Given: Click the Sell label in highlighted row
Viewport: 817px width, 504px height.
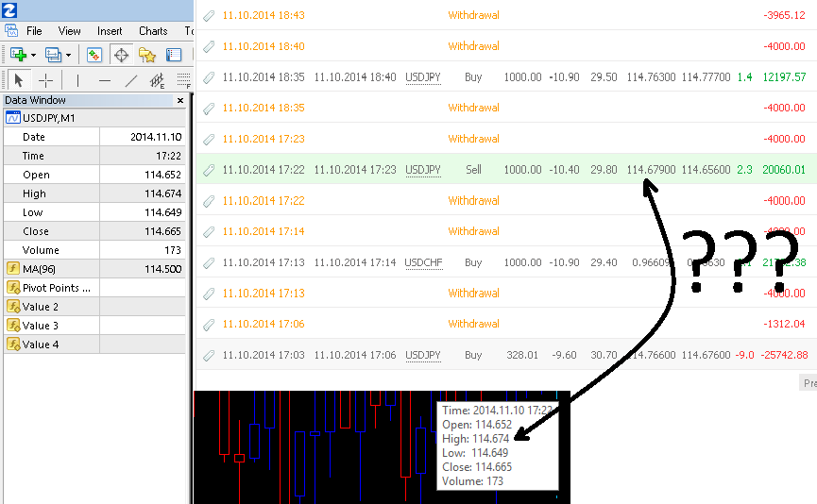Looking at the screenshot, I should pos(473,170).
